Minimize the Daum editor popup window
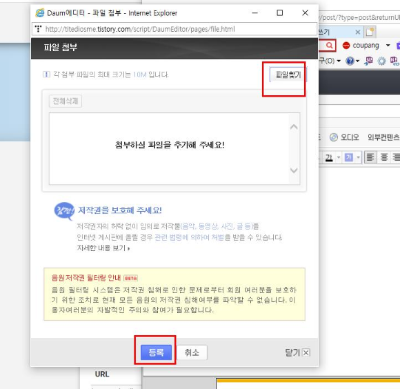 click(x=255, y=13)
